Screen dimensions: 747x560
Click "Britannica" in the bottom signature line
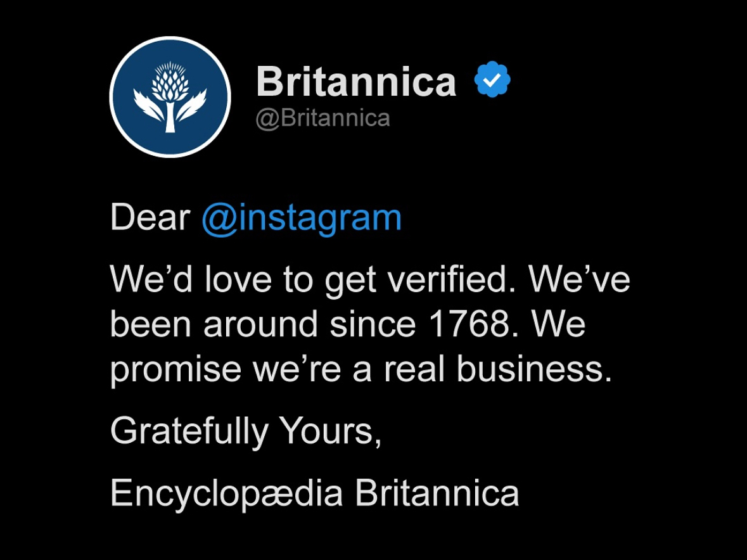(437, 493)
